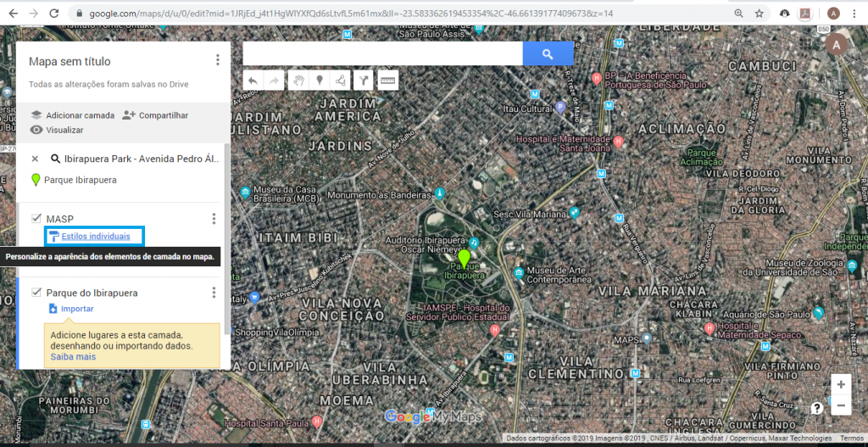Reload the page in browser
868x447 pixels.
54,14
